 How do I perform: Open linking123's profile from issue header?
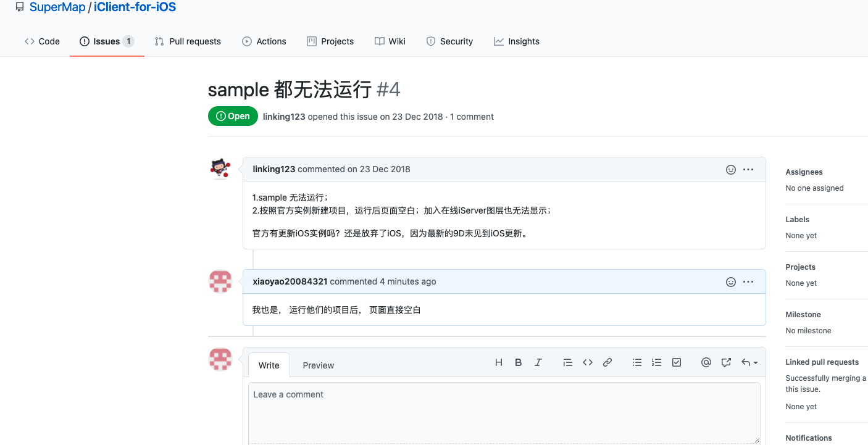[284, 117]
